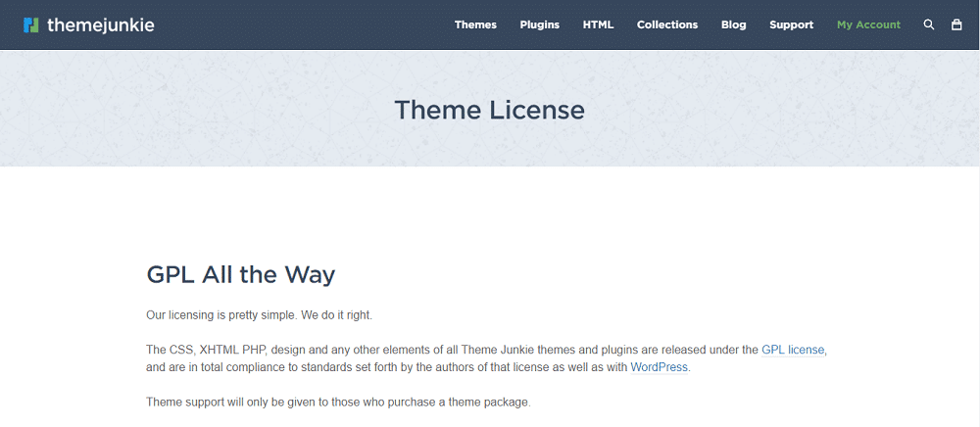Select HTML in the navigation bar
This screenshot has width=980, height=427.
tap(598, 24)
